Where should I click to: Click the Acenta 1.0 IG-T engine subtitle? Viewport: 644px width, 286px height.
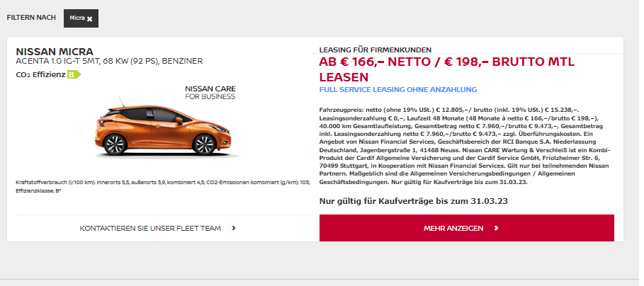click(109, 61)
